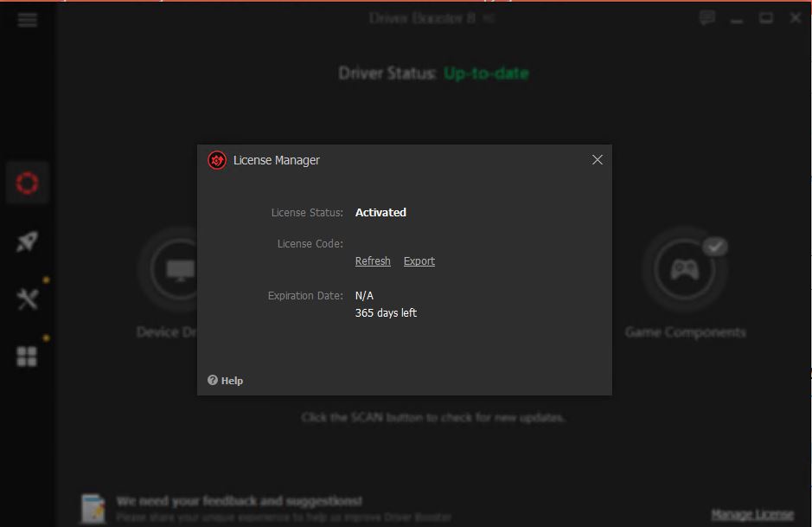
Task: Click the help question mark icon
Action: [213, 380]
